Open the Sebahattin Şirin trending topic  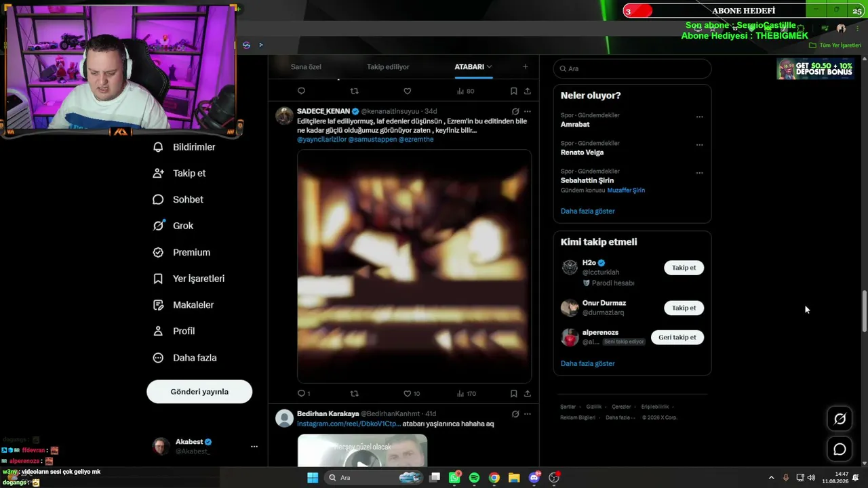[587, 180]
